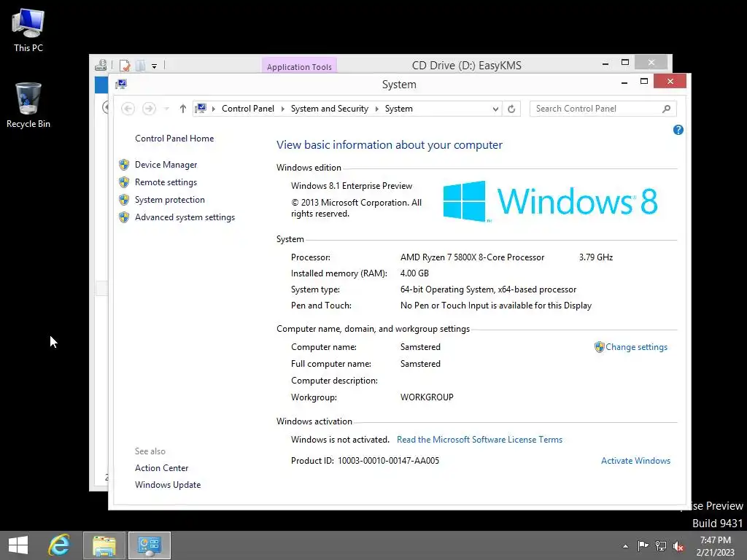Screen dimensions: 747x560
Task: Click New folder icon in EasyKMS toolbar
Action: pos(141,65)
